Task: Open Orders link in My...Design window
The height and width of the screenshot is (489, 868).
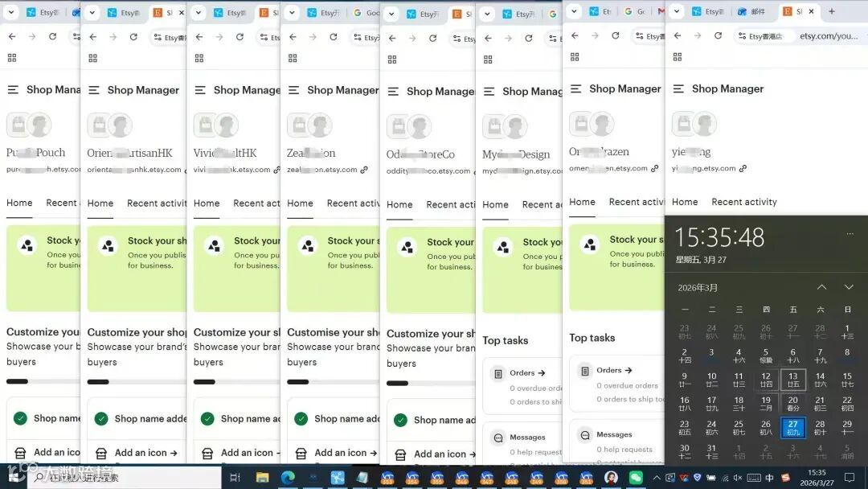Action: 527,372
